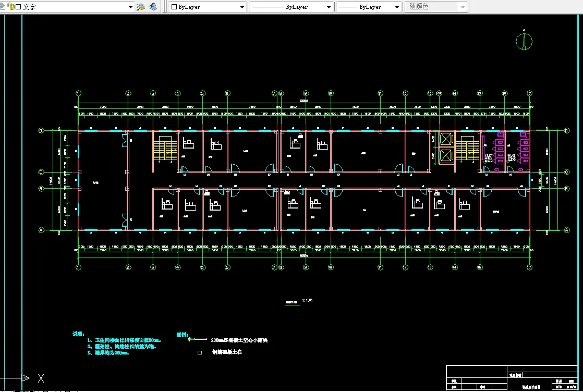The image size is (583, 392).
Task: Click the UCS X axis icon
Action: click(x=41, y=378)
